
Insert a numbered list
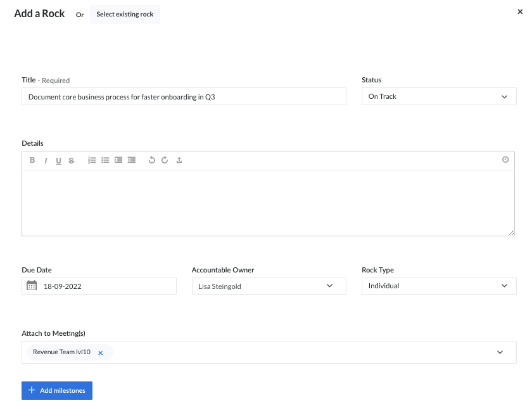click(x=92, y=160)
